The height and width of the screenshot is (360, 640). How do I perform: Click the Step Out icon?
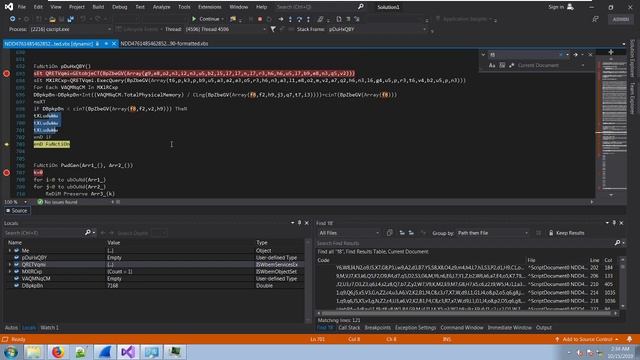(x=308, y=19)
